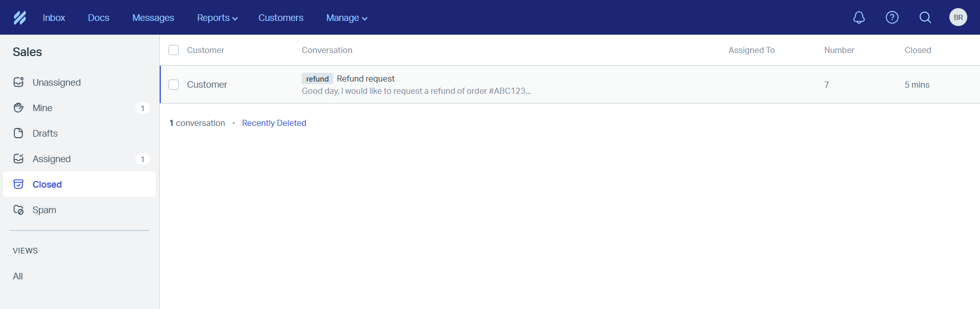Image resolution: width=980 pixels, height=309 pixels.
Task: Open the help question mark icon
Action: pos(892,18)
